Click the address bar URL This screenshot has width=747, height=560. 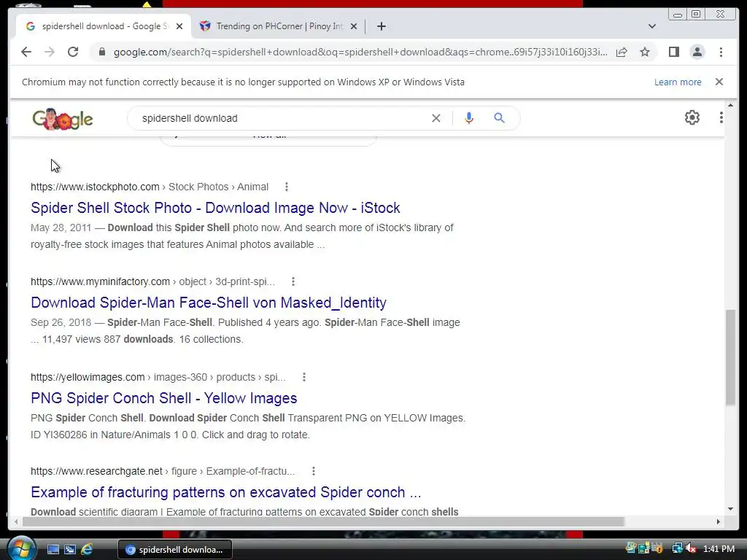coord(360,52)
